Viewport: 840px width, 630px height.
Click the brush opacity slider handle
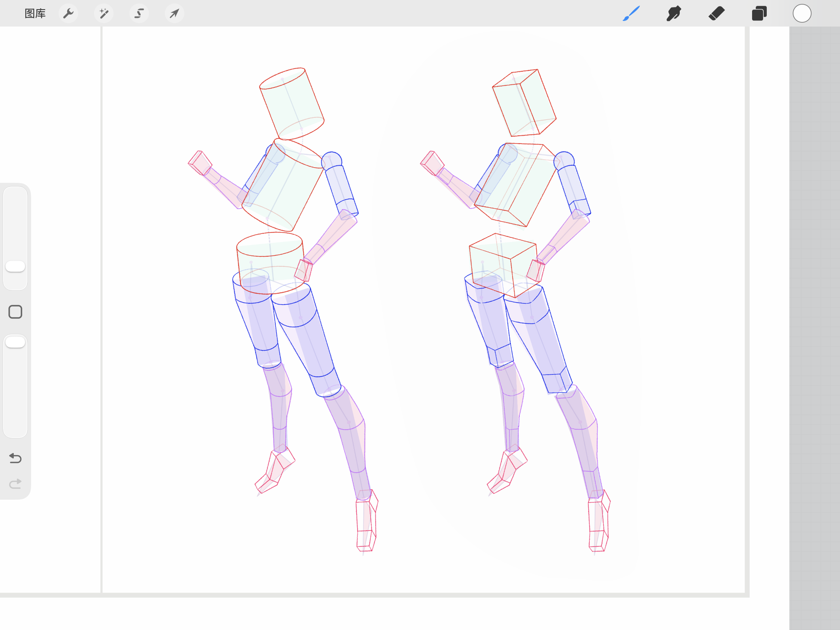pos(15,342)
